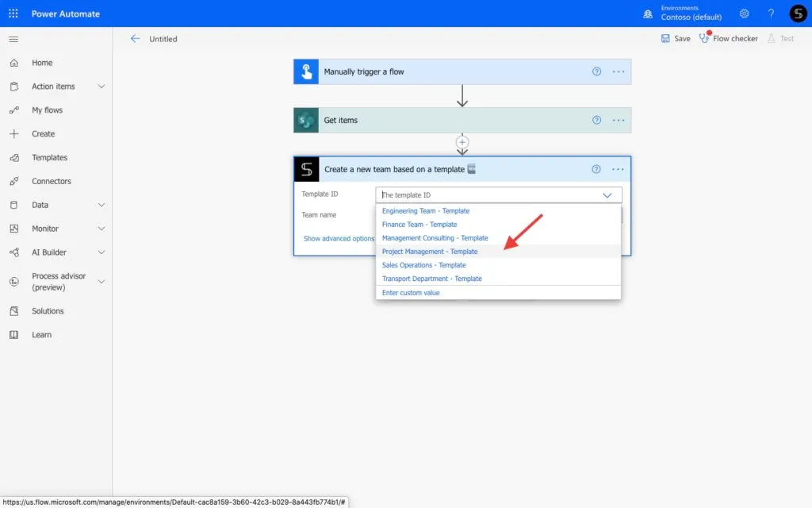Click the Flow checker stethoscope icon
The width and height of the screenshot is (812, 508).
pos(704,38)
